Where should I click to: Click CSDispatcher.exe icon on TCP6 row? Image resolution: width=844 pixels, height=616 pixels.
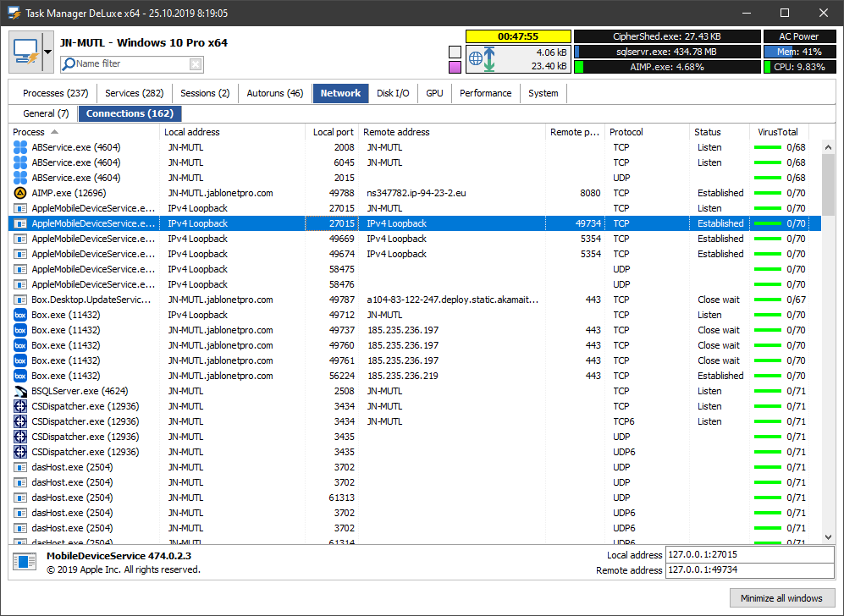click(20, 421)
